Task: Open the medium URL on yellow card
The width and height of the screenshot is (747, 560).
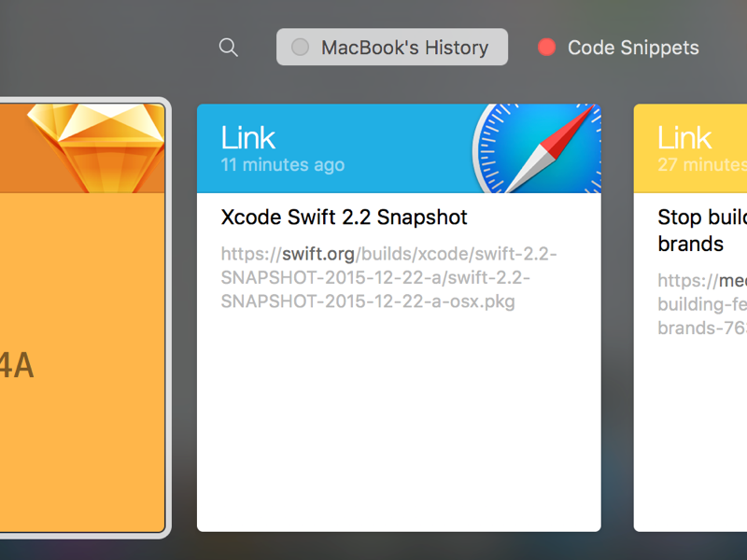Action: click(702, 304)
